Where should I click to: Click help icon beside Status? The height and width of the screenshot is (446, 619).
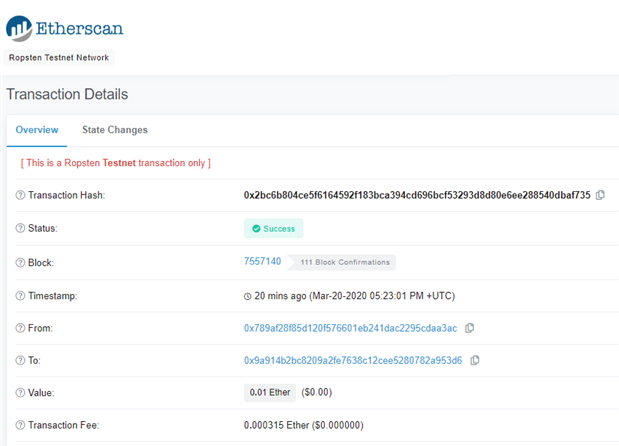point(20,228)
